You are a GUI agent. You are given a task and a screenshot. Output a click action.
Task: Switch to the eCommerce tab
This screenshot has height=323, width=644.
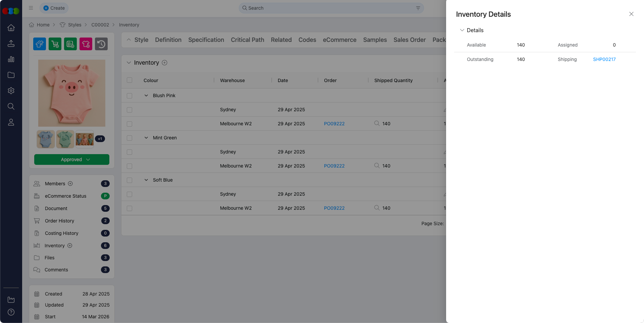pyautogui.click(x=339, y=40)
